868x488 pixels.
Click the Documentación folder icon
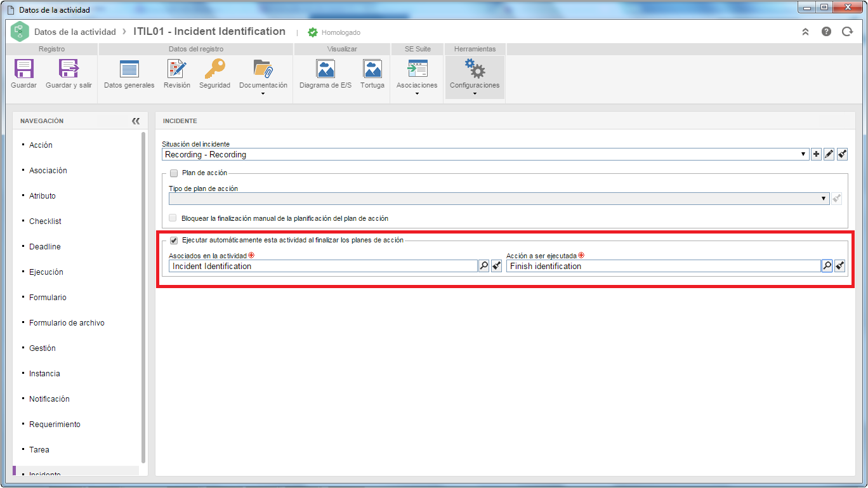(263, 69)
